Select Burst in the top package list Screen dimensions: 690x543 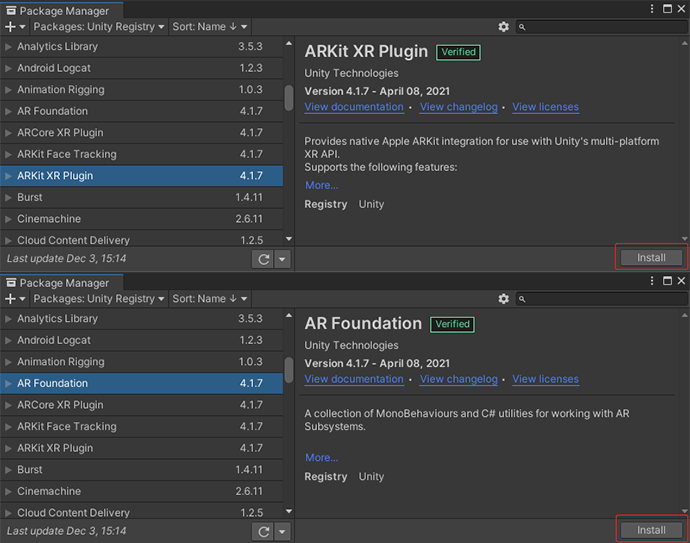[141, 198]
